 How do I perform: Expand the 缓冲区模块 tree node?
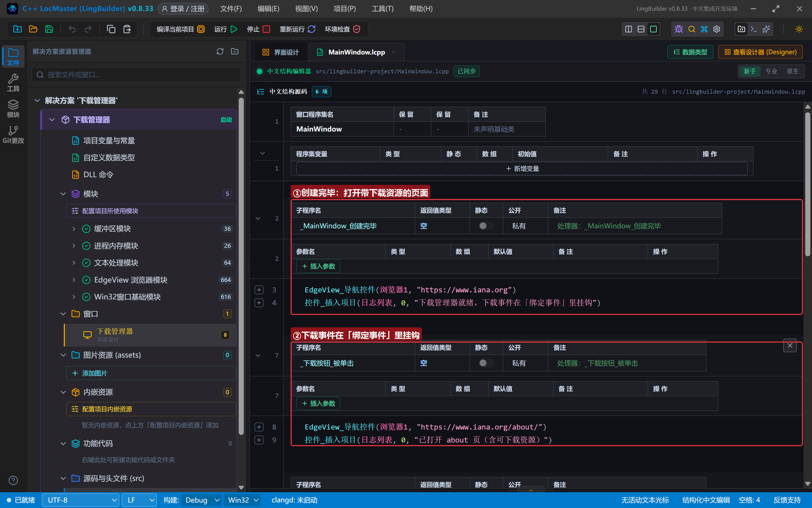74,229
